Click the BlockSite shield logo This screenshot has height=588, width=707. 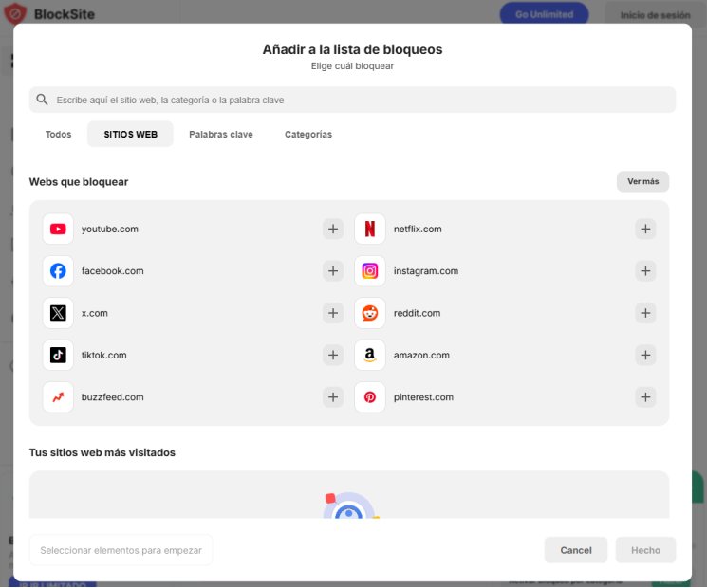(x=15, y=14)
